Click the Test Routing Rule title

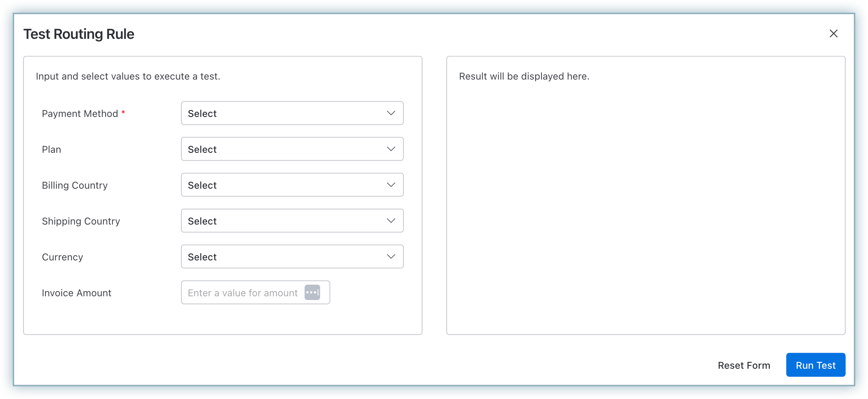79,34
